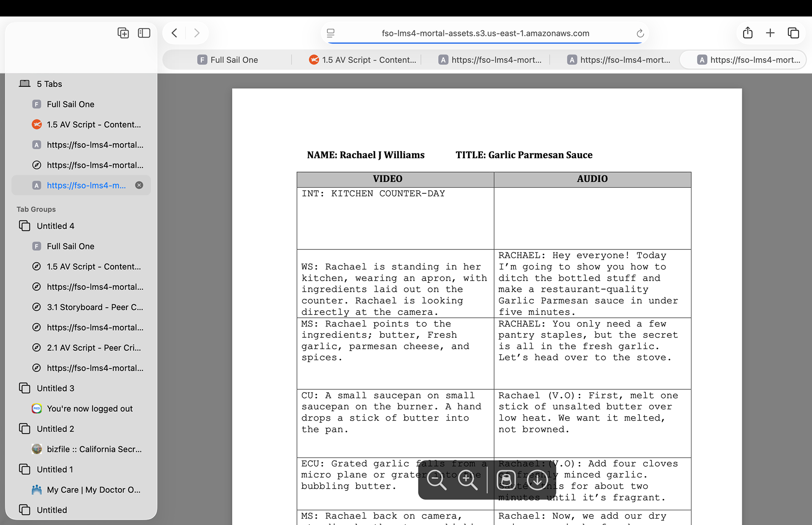Zoom in the PDF document
Image resolution: width=812 pixels, height=525 pixels.
[467, 480]
